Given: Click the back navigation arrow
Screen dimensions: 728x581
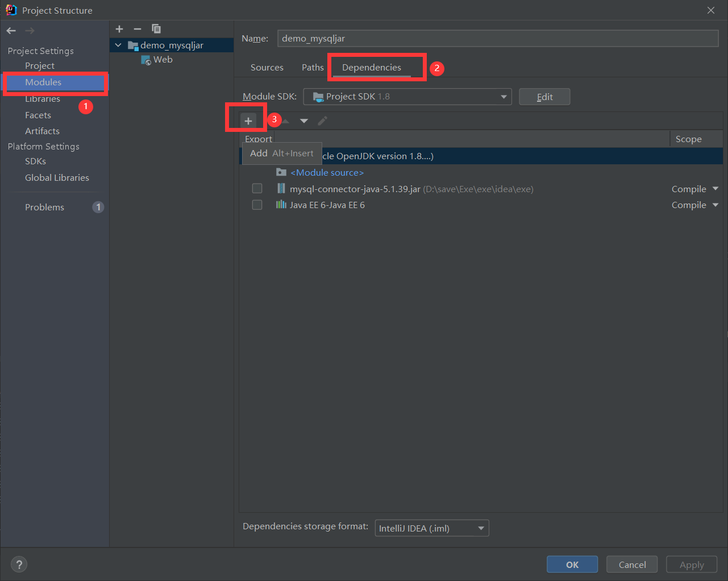Looking at the screenshot, I should click(x=11, y=31).
